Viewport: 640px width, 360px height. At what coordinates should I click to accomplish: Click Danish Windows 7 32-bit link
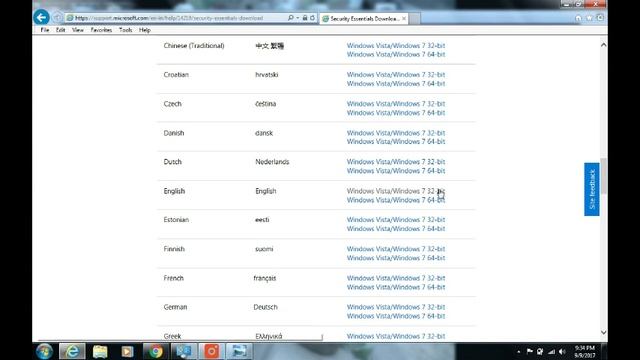pos(396,133)
